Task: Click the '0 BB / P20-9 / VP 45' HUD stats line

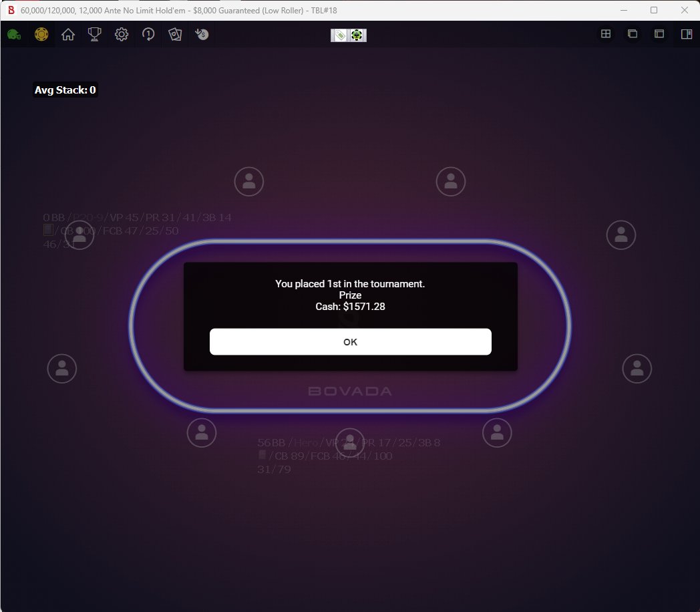Action: click(x=137, y=218)
